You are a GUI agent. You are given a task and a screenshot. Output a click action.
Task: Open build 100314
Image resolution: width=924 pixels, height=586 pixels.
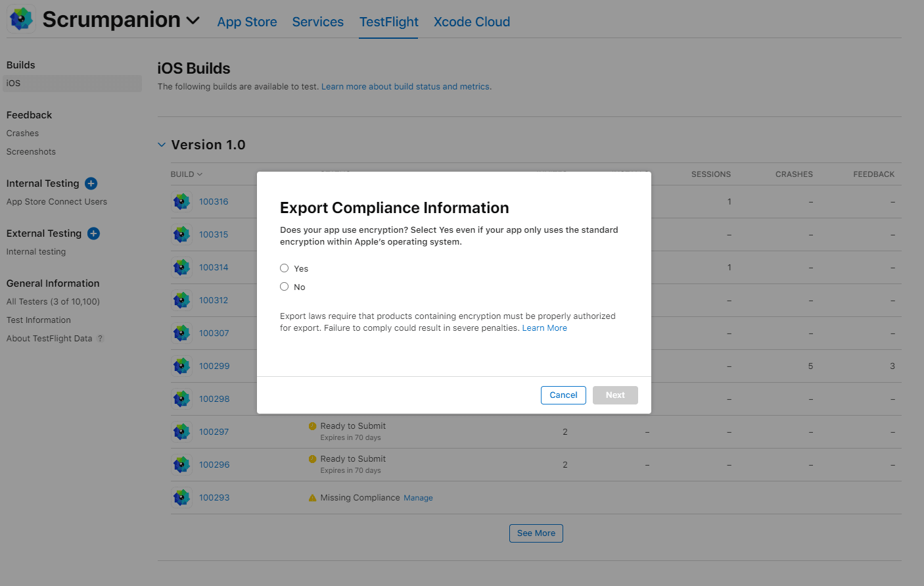[x=214, y=268]
